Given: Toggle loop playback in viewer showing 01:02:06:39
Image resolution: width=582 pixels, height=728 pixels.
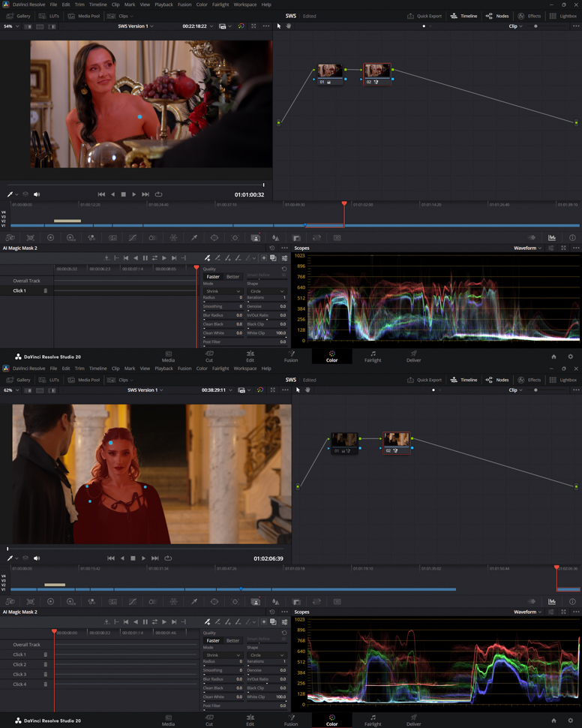Looking at the screenshot, I should 168,558.
